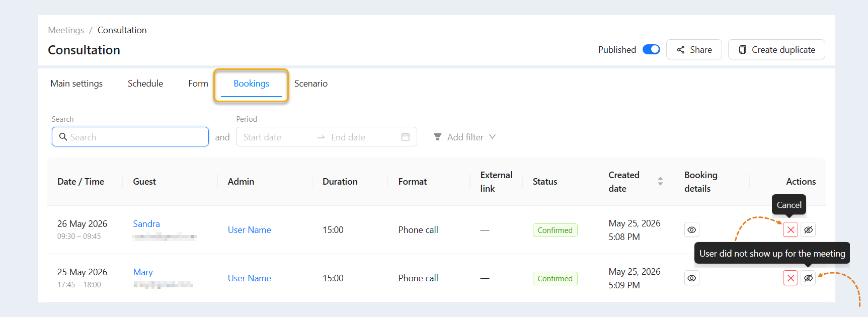Sort by Created date arrows

[x=660, y=181]
